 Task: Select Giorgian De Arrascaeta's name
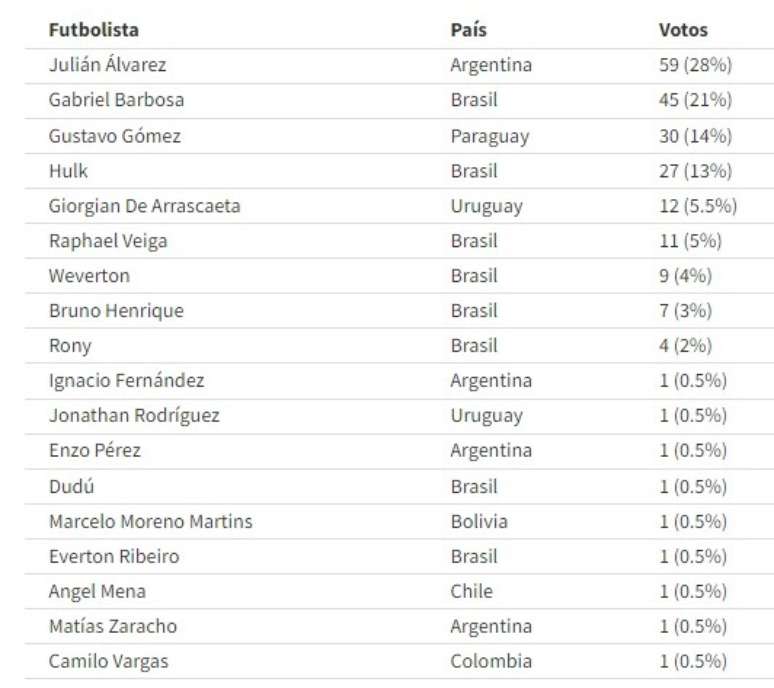coord(144,206)
